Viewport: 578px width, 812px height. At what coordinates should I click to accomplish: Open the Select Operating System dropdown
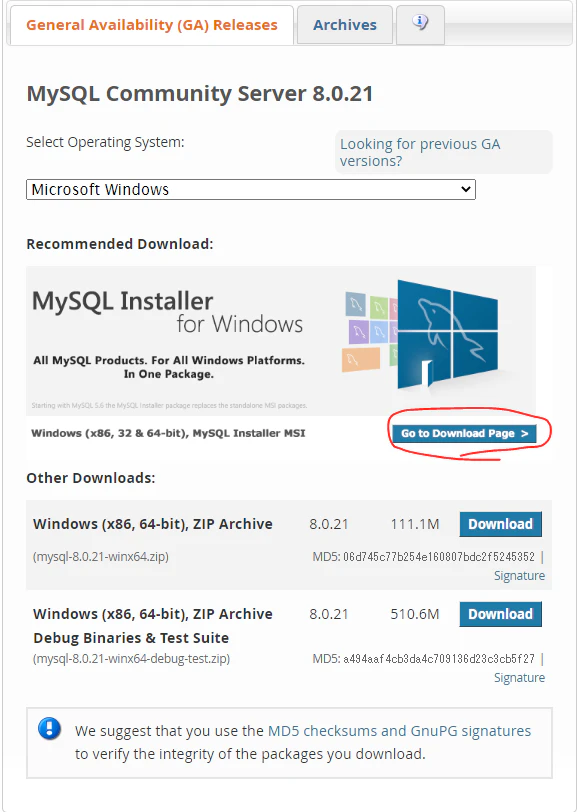(x=251, y=190)
